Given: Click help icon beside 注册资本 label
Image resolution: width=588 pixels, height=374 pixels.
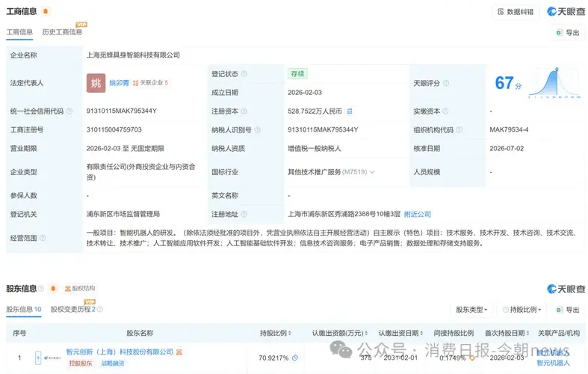Looking at the screenshot, I should [x=244, y=111].
